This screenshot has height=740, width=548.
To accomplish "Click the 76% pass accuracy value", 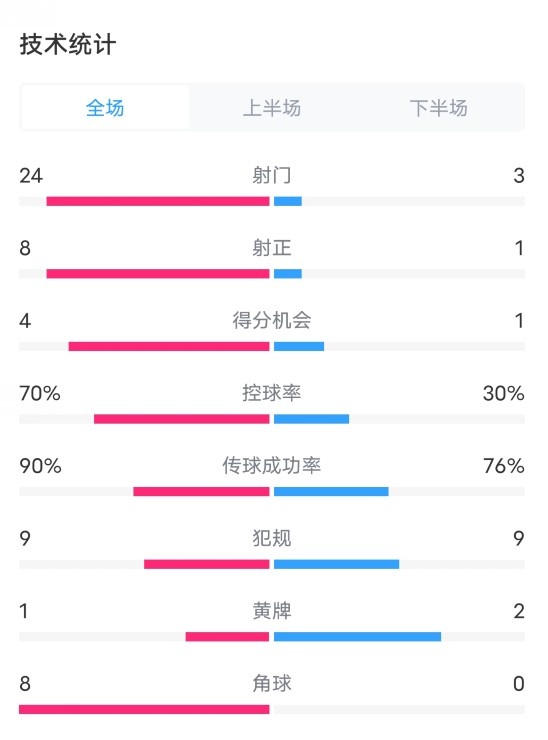I will pyautogui.click(x=504, y=466).
